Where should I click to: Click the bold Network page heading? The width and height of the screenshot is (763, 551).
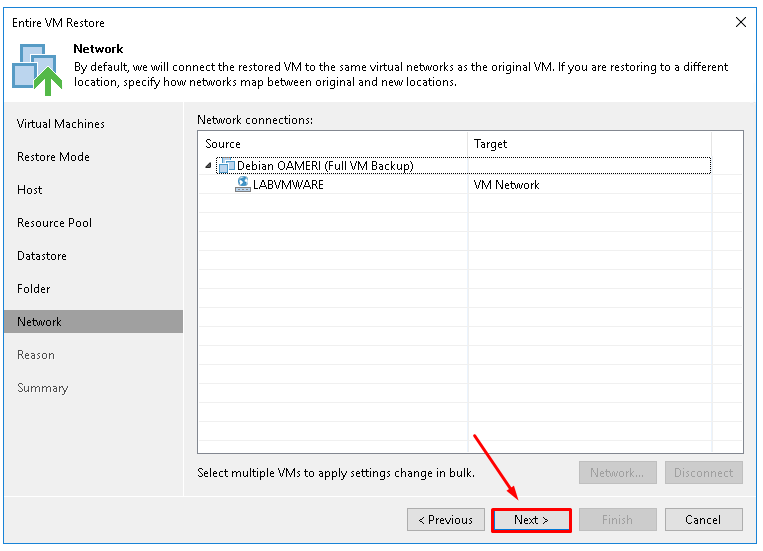pos(98,49)
